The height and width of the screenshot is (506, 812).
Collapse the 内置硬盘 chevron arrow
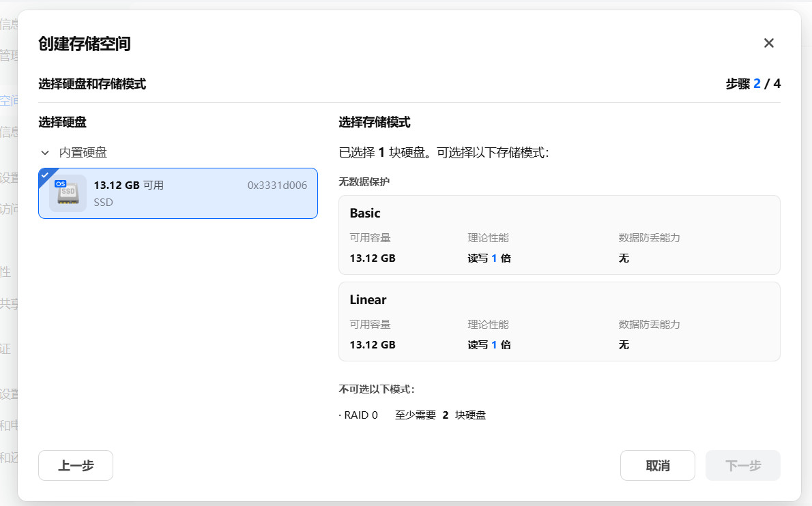[x=45, y=153]
